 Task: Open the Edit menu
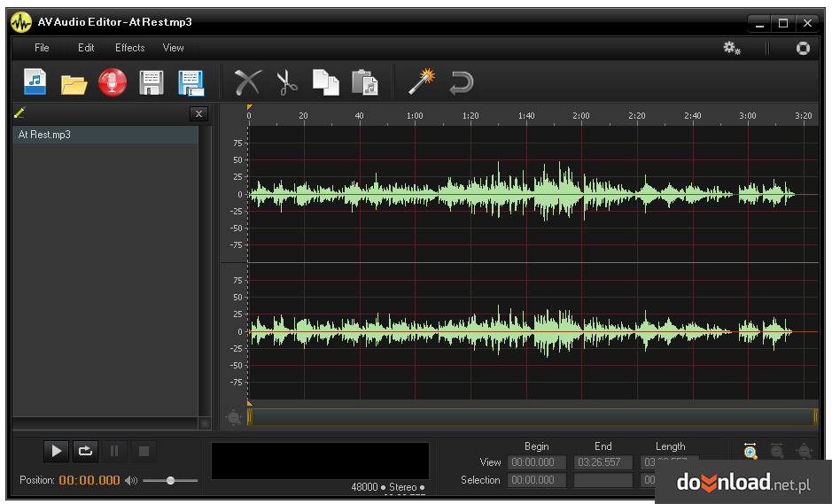pyautogui.click(x=86, y=48)
